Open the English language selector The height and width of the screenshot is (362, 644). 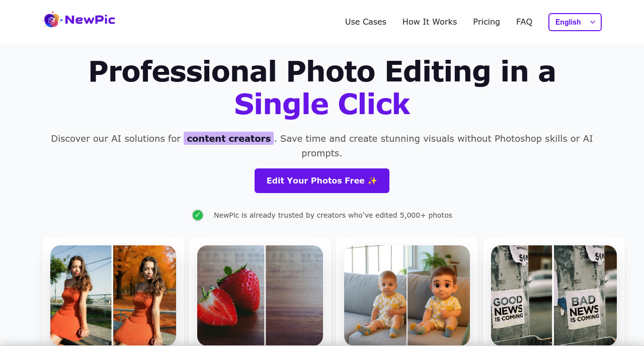tap(575, 22)
